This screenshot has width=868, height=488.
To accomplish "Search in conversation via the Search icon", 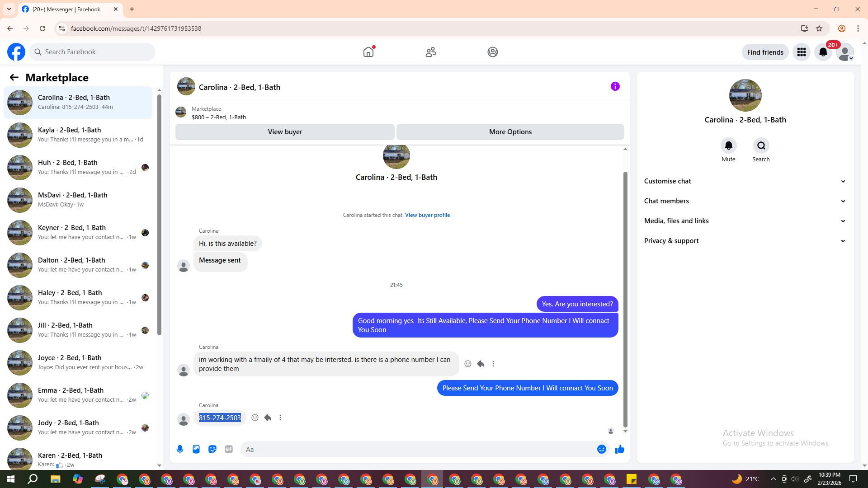I will coord(761,146).
